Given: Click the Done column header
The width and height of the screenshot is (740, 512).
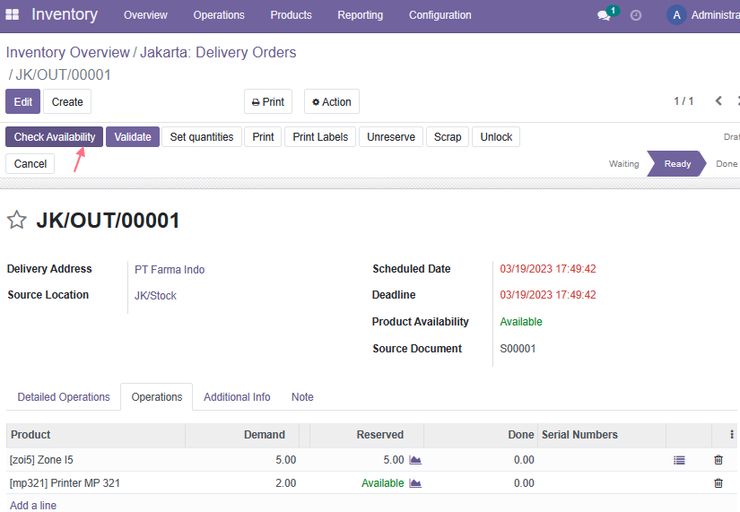Looking at the screenshot, I should (480, 435).
